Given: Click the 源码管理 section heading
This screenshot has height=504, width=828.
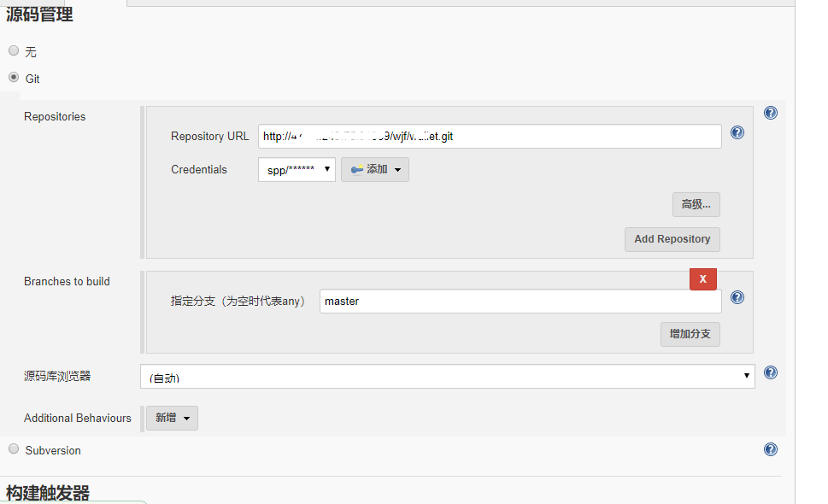Looking at the screenshot, I should coord(39,15).
